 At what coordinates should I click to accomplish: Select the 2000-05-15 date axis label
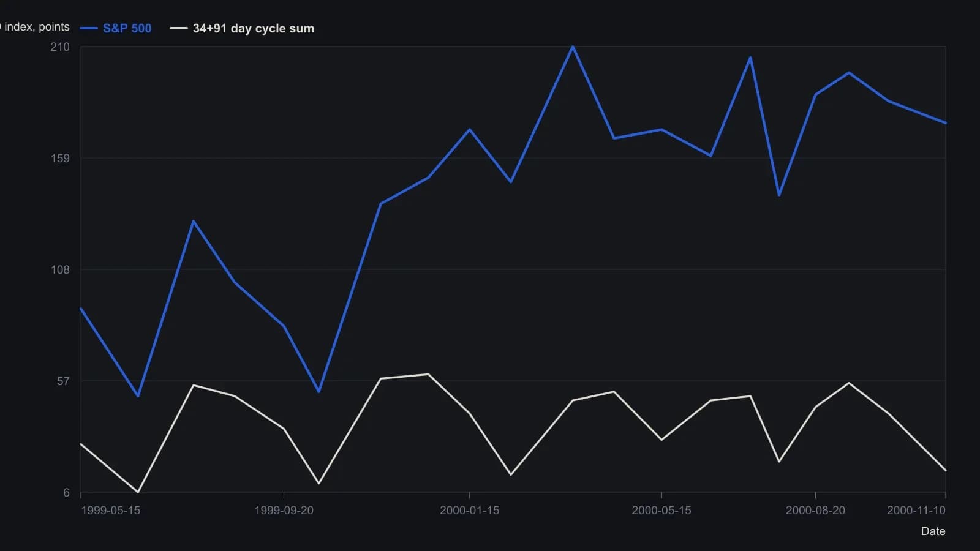661,511
